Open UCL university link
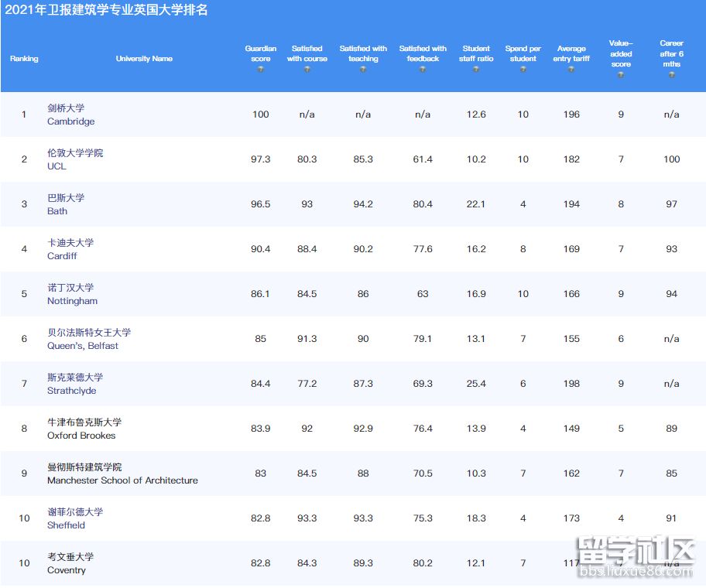The height and width of the screenshot is (588, 706). [57, 166]
